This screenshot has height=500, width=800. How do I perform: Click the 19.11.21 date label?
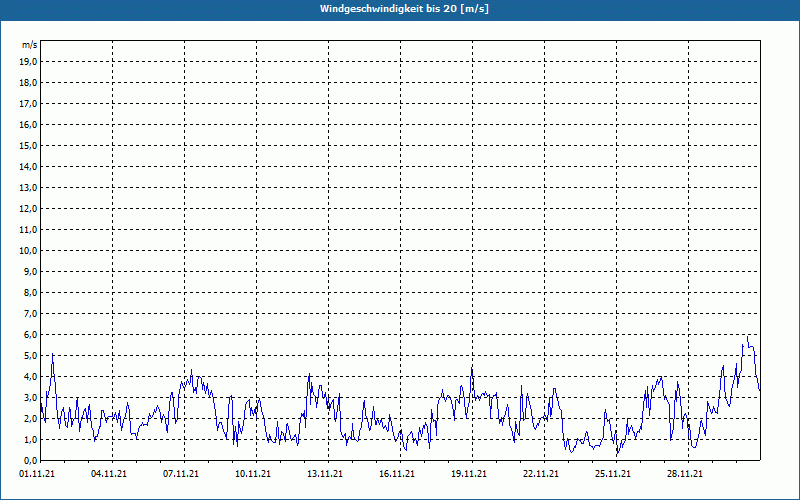click(x=469, y=474)
